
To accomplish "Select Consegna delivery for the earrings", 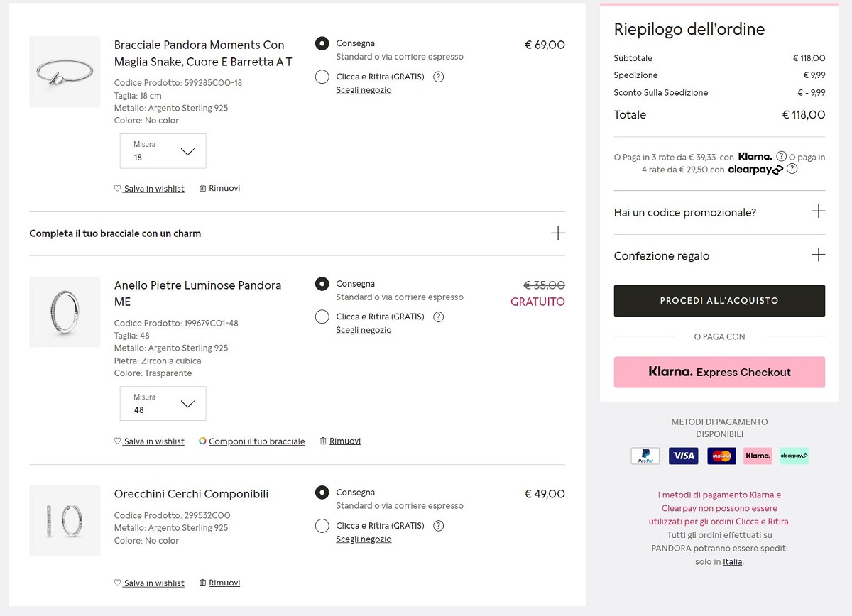I will pos(322,493).
